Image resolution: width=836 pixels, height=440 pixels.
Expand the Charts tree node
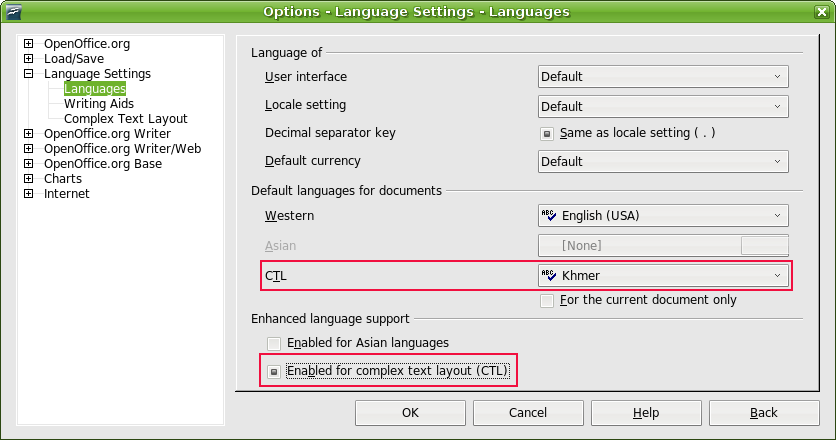click(x=29, y=178)
